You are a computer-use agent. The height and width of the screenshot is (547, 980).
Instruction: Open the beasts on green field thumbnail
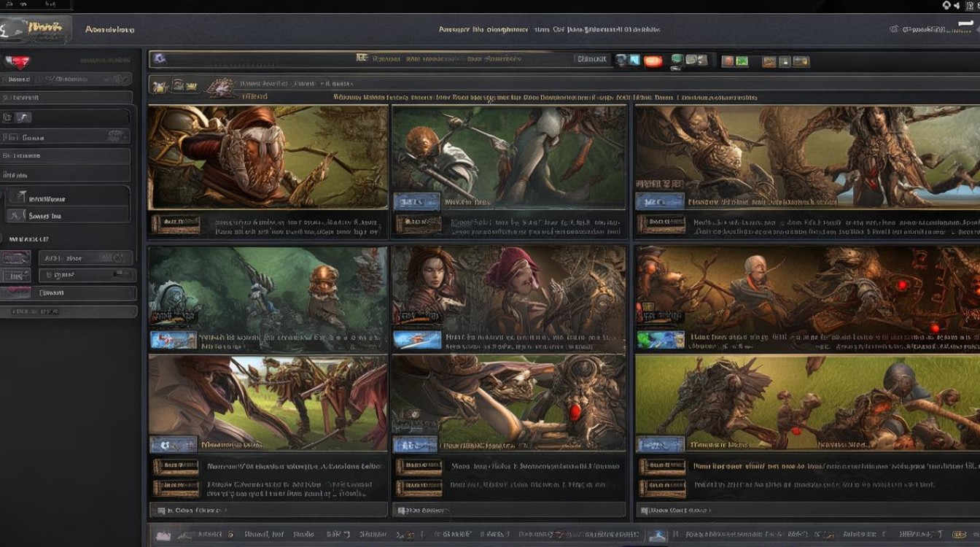807,403
